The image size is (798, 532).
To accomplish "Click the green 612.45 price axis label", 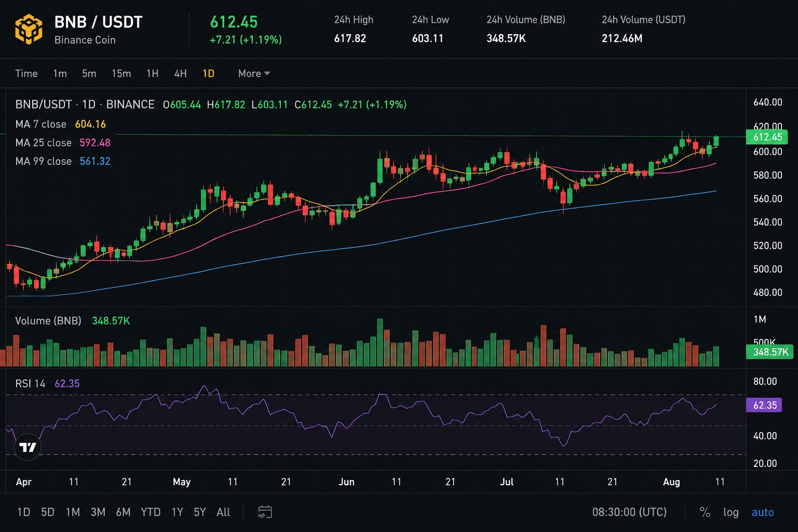I will pos(767,137).
